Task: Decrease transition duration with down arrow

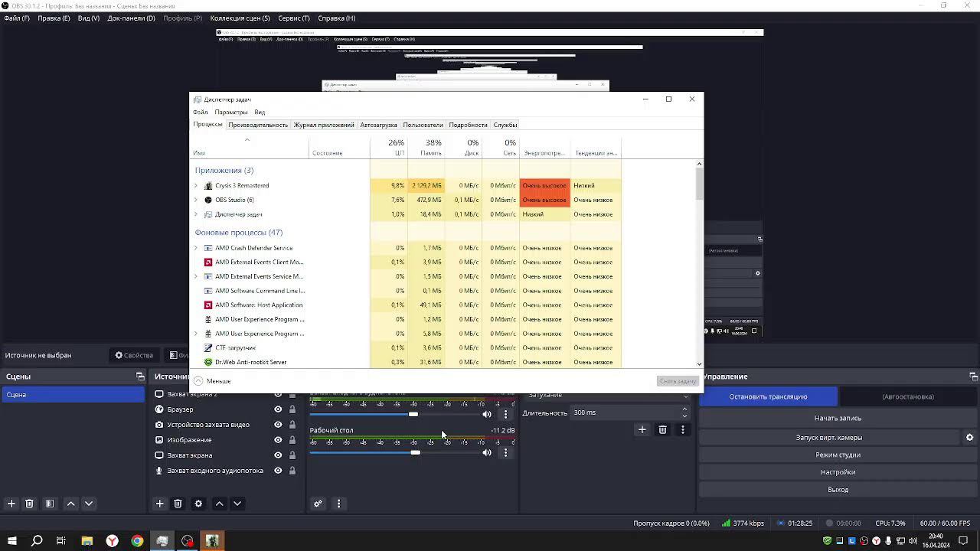Action: (684, 416)
